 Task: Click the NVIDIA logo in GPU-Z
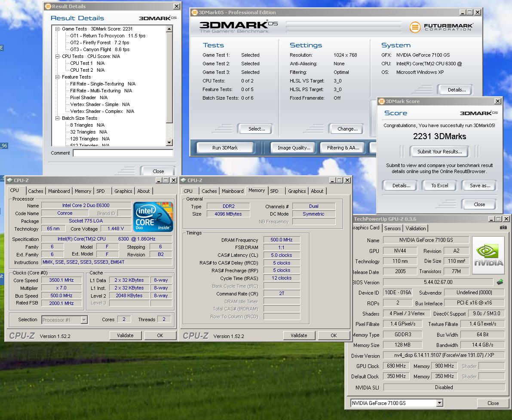tap(488, 256)
